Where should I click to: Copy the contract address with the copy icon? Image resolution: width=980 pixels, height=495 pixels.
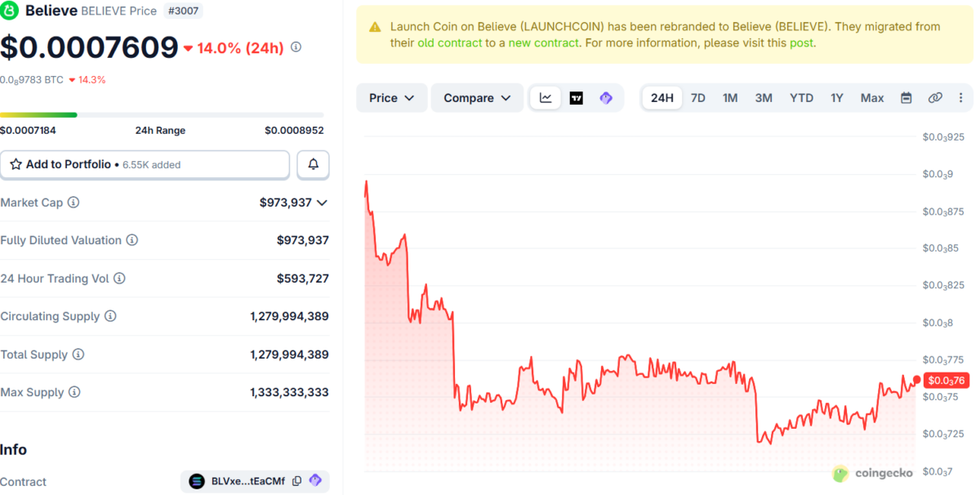coord(297,481)
